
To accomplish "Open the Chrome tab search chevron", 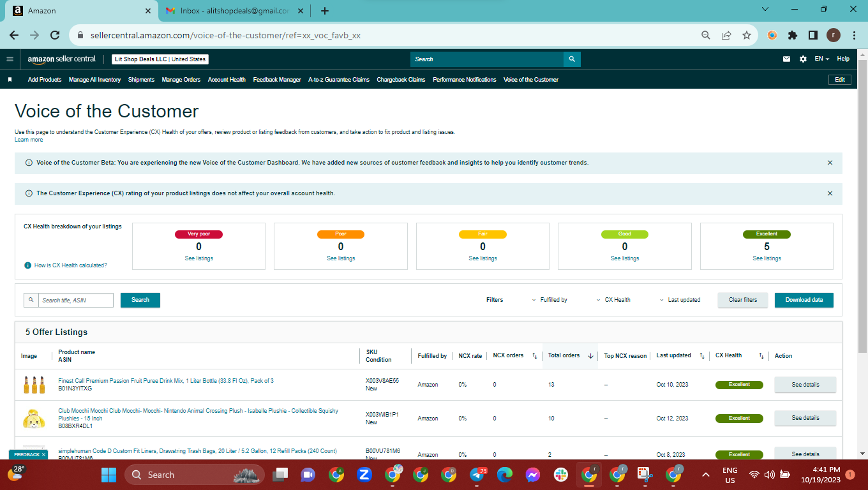I will pyautogui.click(x=765, y=10).
